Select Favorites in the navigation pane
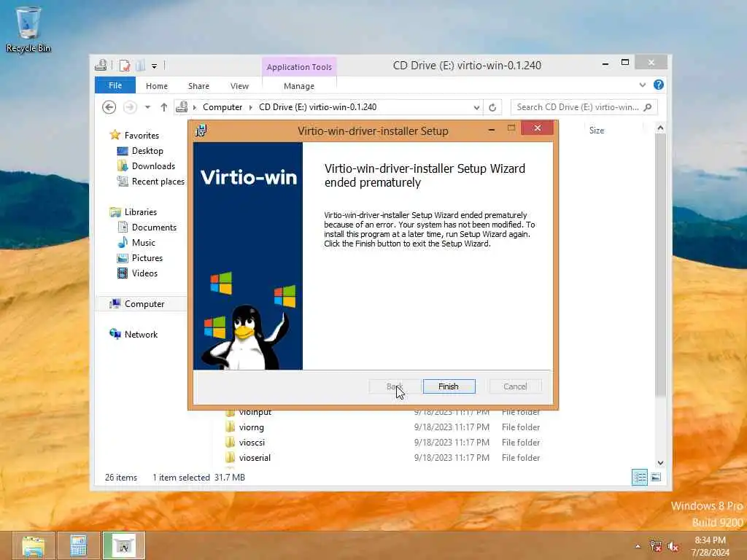The width and height of the screenshot is (747, 560). tap(141, 135)
